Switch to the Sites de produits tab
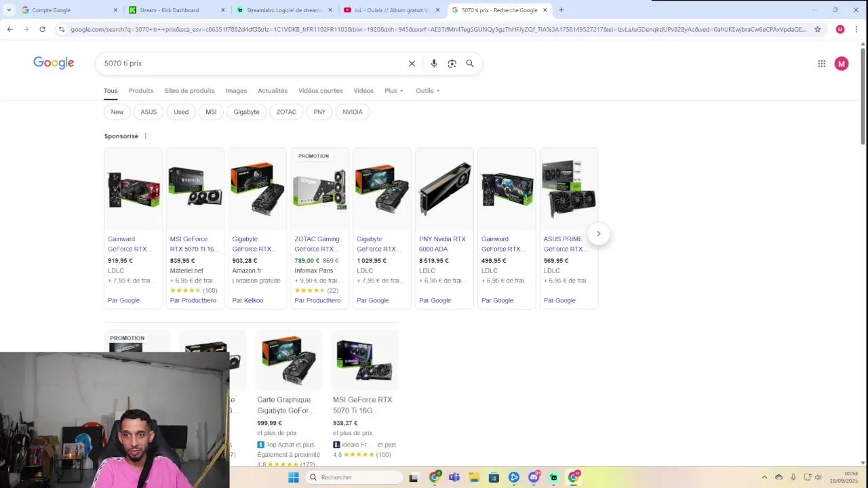868x488 pixels. tap(189, 91)
